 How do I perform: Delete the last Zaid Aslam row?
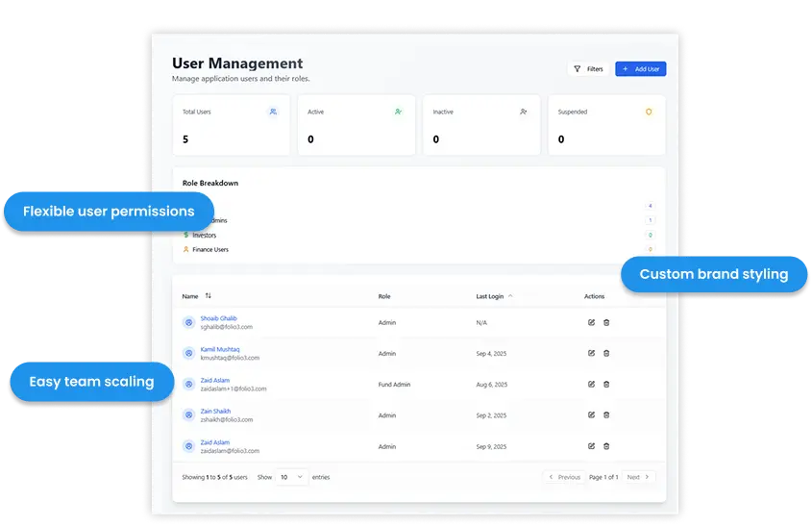606,446
